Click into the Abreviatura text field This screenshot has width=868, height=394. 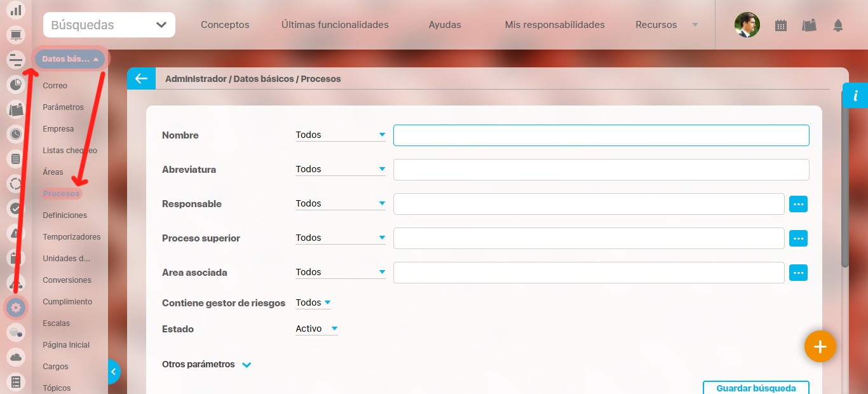pyautogui.click(x=601, y=170)
